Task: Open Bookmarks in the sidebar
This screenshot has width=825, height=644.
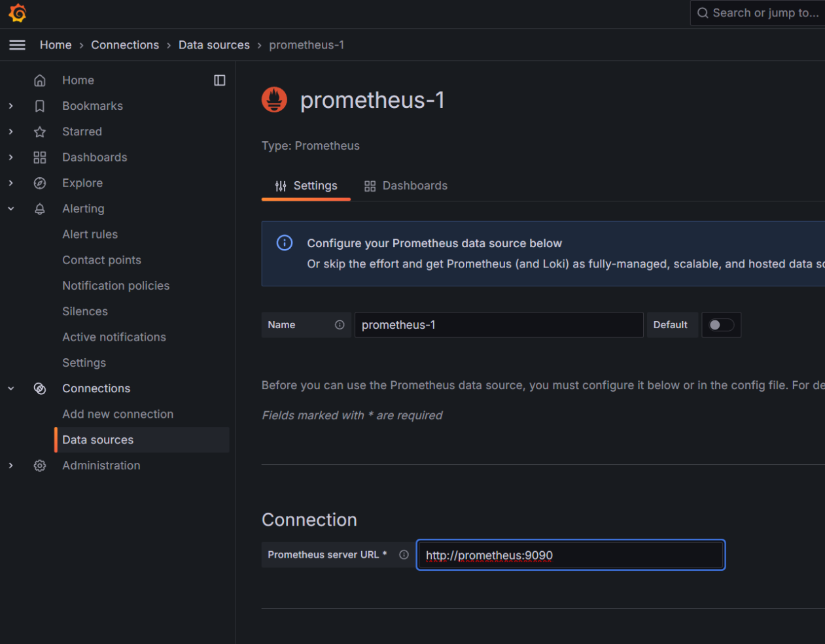Action: click(x=92, y=106)
